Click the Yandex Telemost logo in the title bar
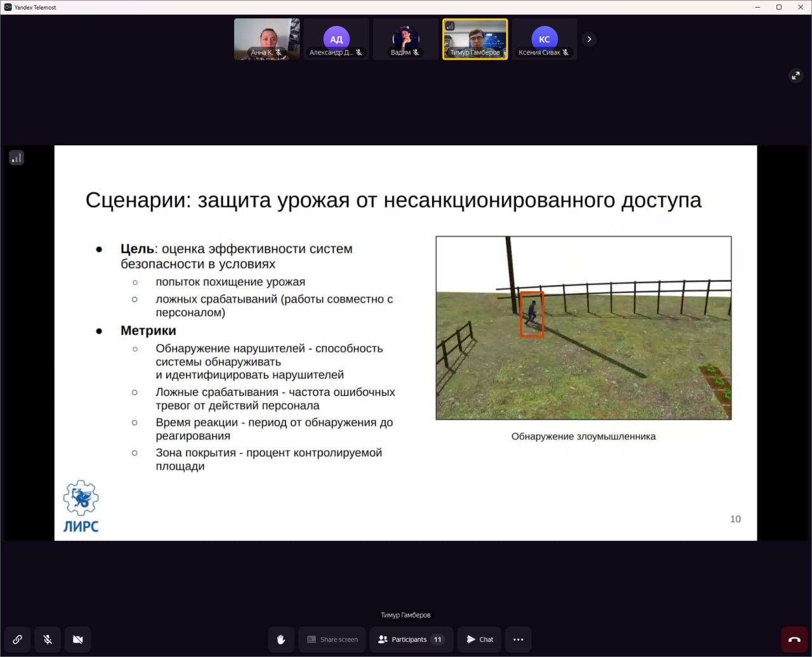Screen dimensions: 812x657 [x=7, y=7]
